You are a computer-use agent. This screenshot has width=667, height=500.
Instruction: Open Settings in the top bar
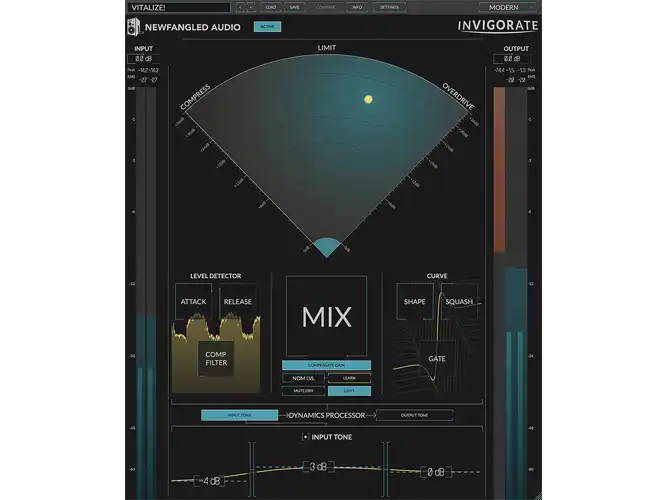pos(389,7)
